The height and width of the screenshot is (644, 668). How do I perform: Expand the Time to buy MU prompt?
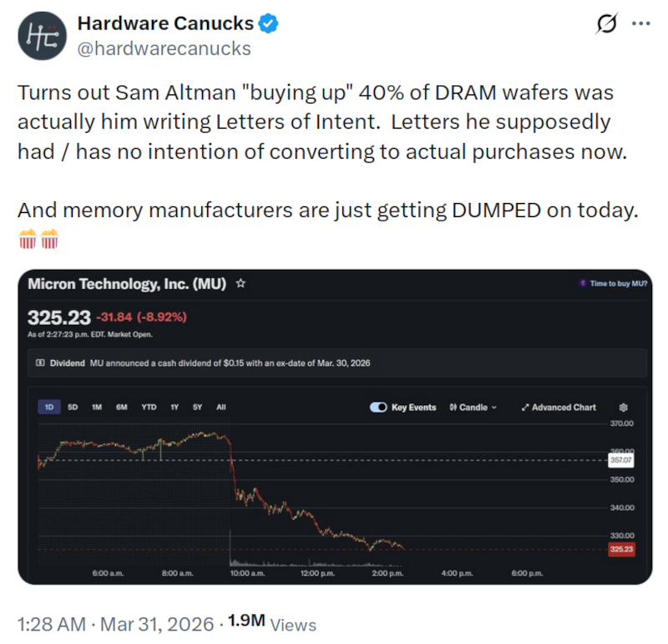pyautogui.click(x=619, y=284)
